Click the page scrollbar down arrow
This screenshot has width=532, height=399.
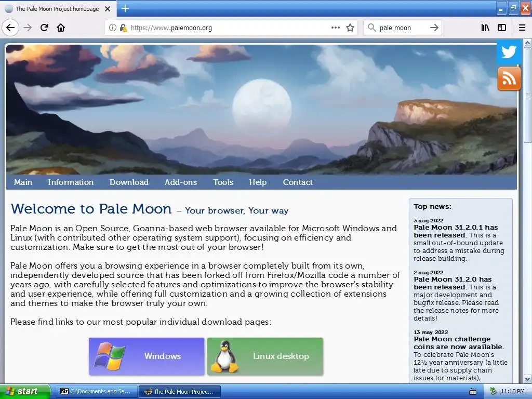point(528,379)
